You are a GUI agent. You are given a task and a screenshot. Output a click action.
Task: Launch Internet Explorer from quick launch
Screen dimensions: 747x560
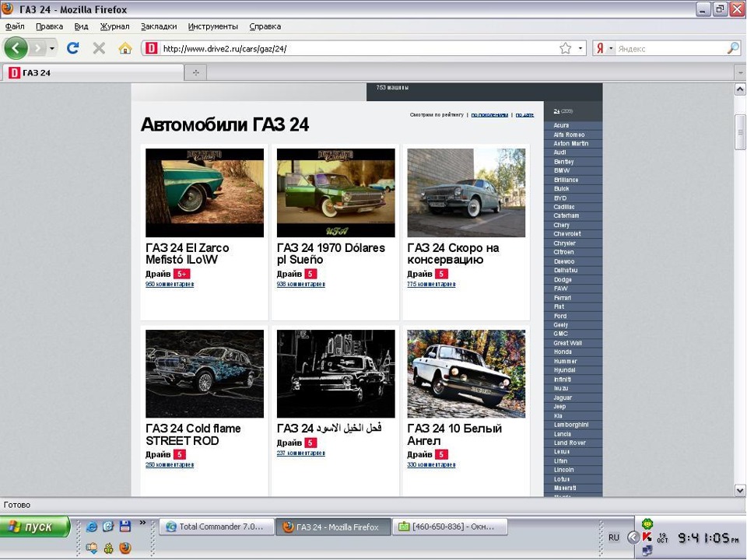[x=92, y=527]
